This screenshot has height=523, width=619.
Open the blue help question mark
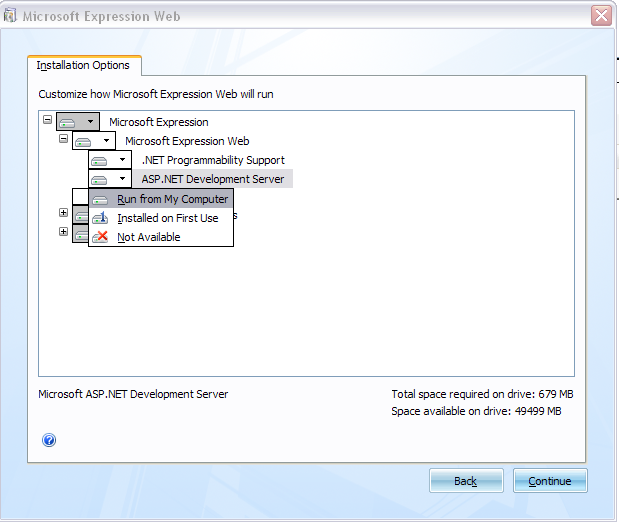click(49, 440)
